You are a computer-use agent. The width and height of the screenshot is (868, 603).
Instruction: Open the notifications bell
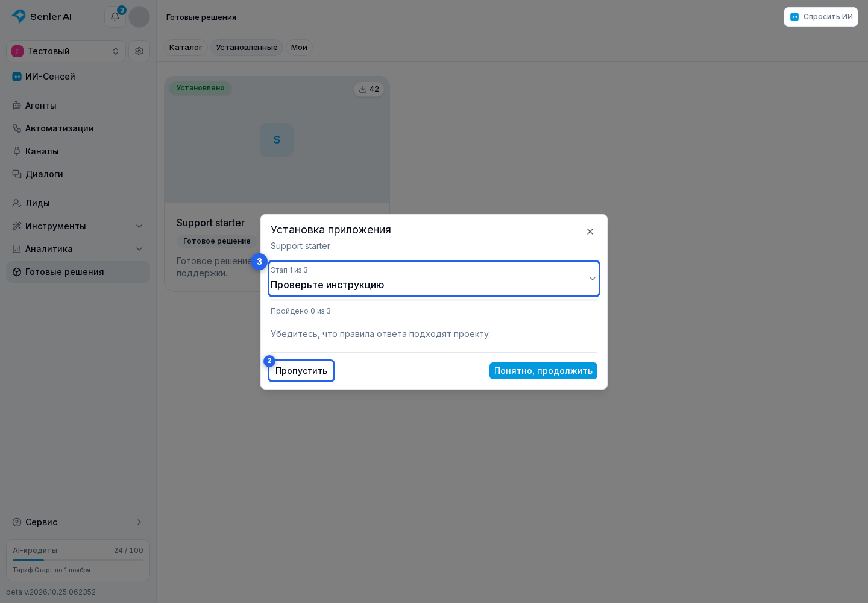115,17
